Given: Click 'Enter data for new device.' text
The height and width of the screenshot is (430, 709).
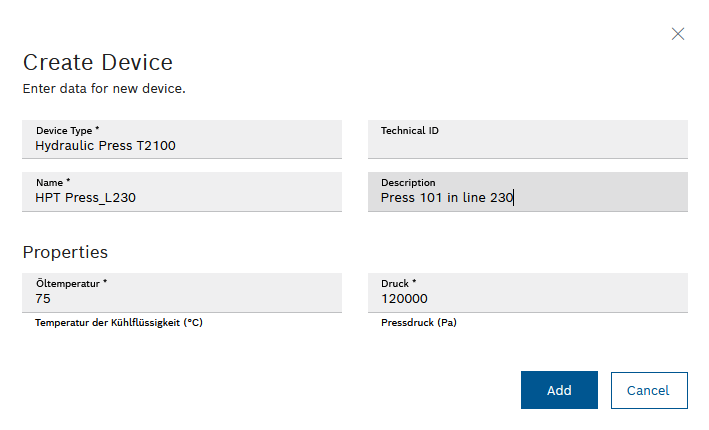Looking at the screenshot, I should pyautogui.click(x=104, y=89).
